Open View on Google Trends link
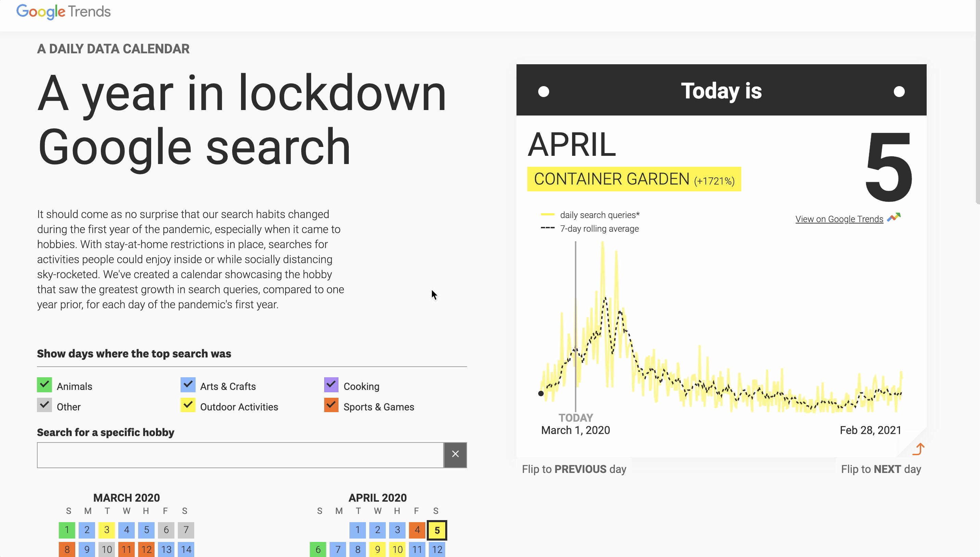980x557 pixels. click(x=839, y=219)
